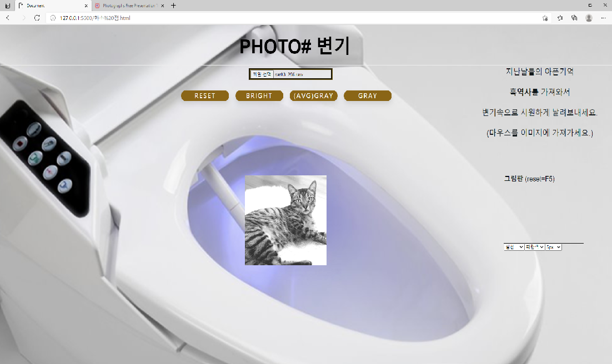Close the Document tab
Image resolution: width=612 pixels, height=364 pixels.
[86, 6]
